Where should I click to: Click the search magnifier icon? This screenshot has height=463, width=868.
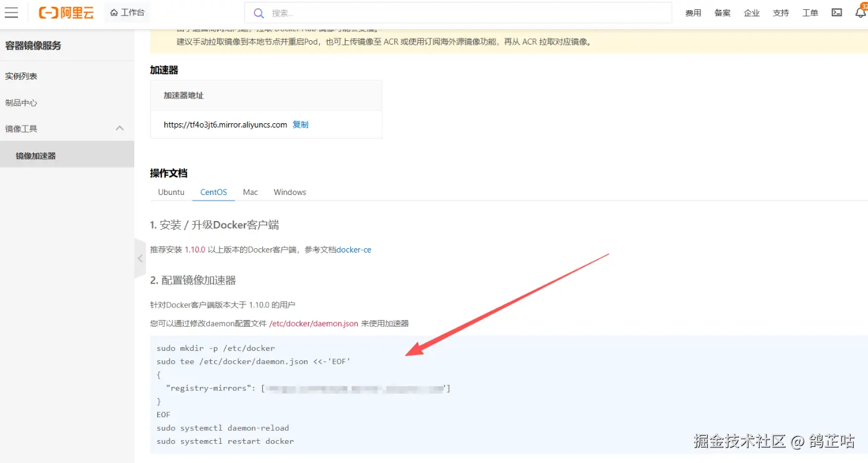259,13
